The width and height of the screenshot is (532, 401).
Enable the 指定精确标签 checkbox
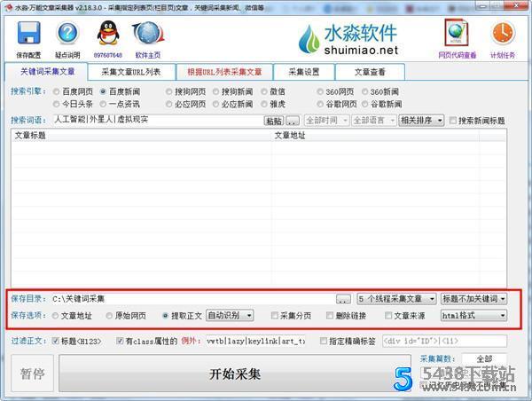pos(324,341)
